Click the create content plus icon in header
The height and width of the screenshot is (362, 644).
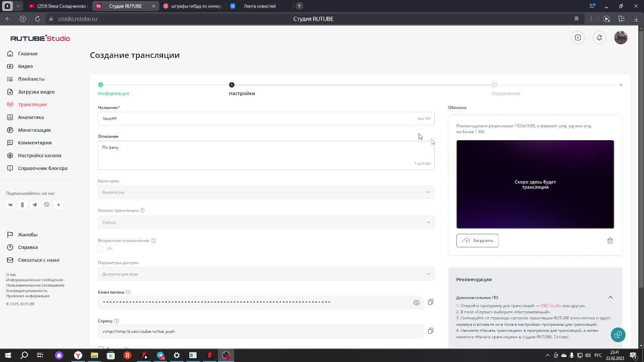(578, 38)
